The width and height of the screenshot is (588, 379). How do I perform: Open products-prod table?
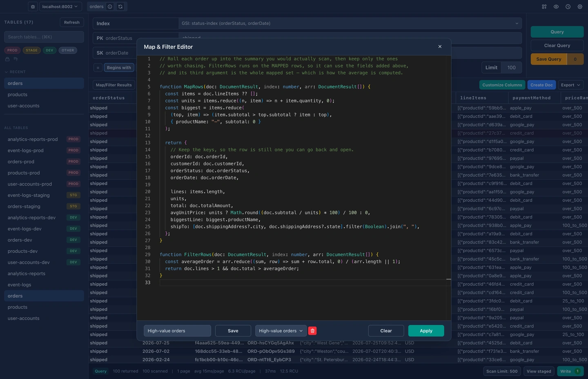pyautogui.click(x=44, y=173)
